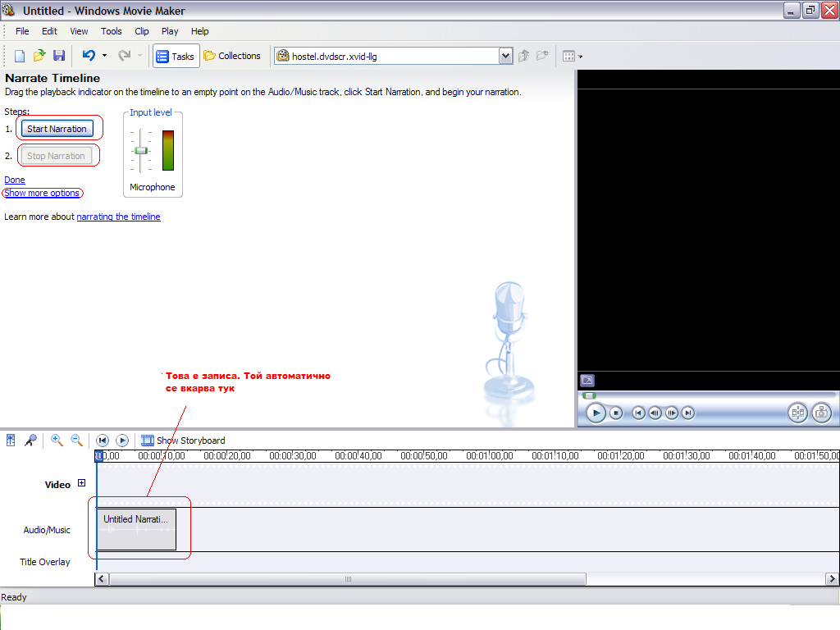Click the Set Audio Levels icon
The image size is (840, 630).
point(11,441)
